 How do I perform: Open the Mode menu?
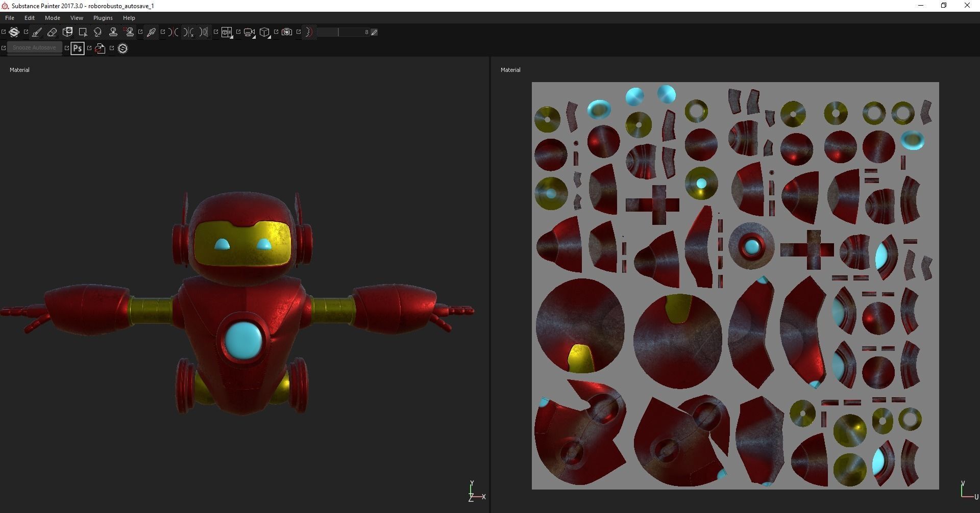(53, 18)
